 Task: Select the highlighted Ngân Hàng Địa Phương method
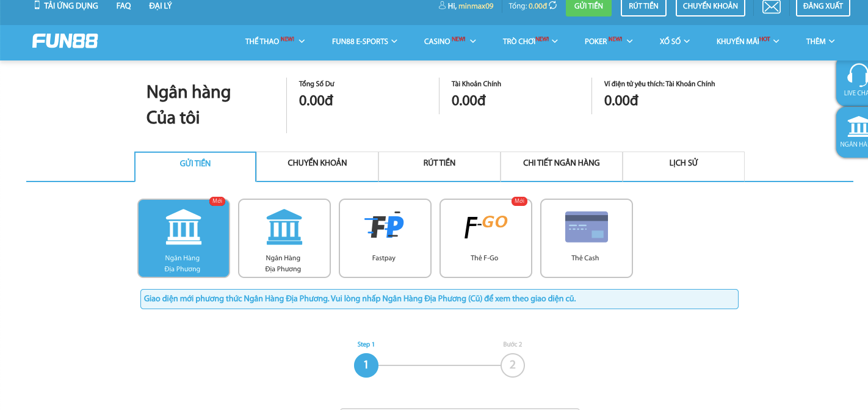pos(184,238)
